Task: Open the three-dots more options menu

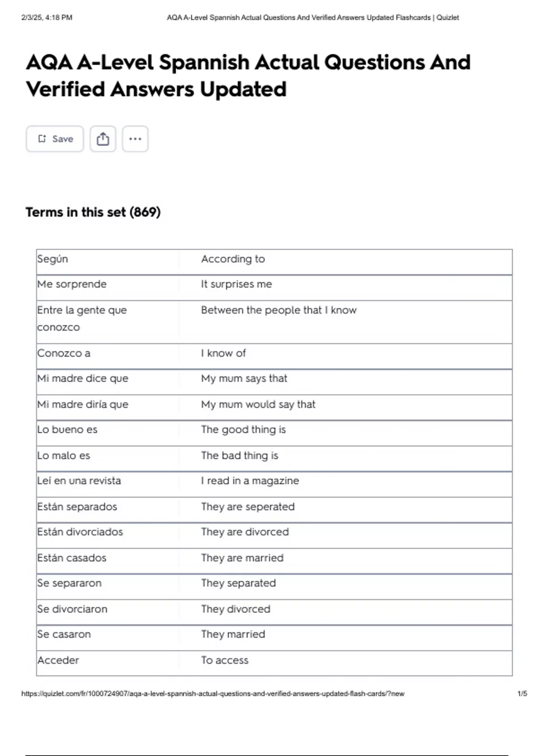Action: pos(135,139)
